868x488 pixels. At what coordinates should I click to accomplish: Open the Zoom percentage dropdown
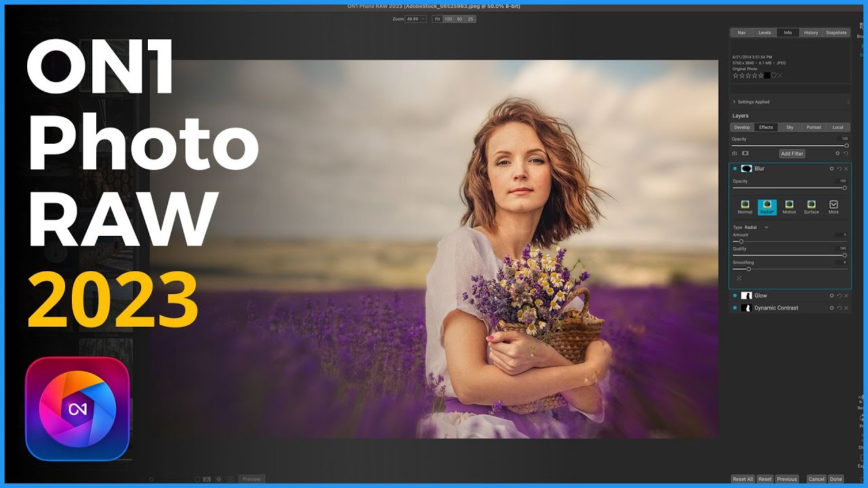[x=416, y=19]
